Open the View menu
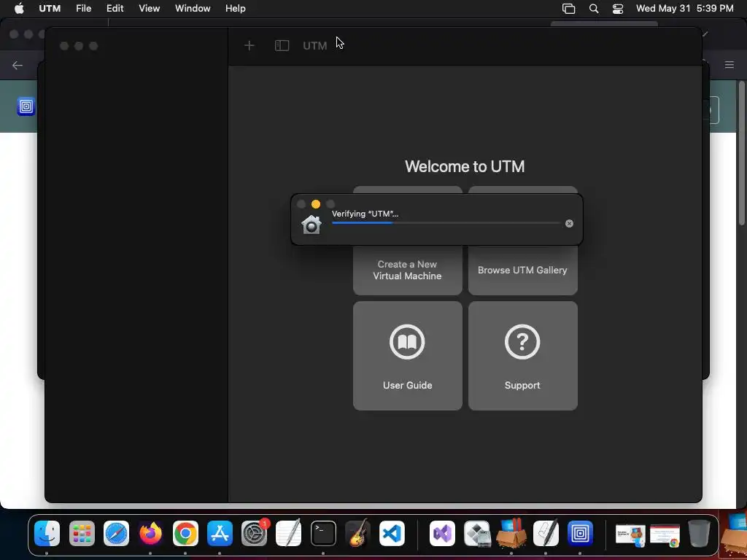 (x=149, y=9)
